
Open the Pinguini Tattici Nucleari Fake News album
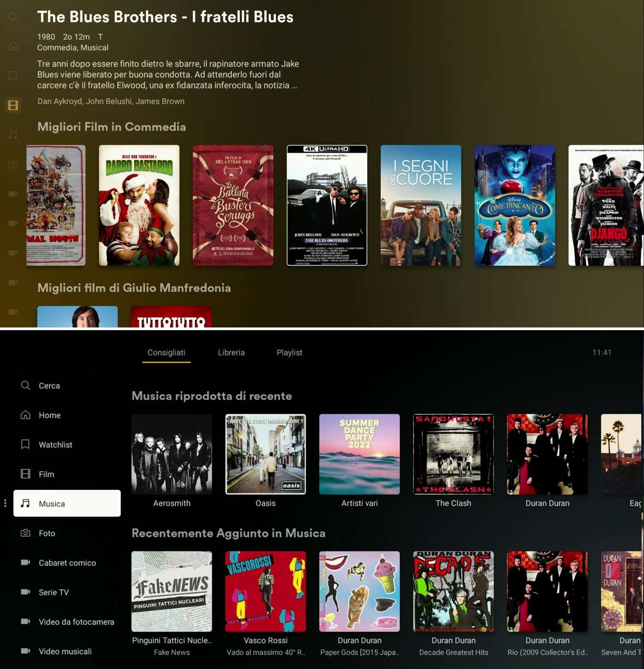(x=172, y=591)
